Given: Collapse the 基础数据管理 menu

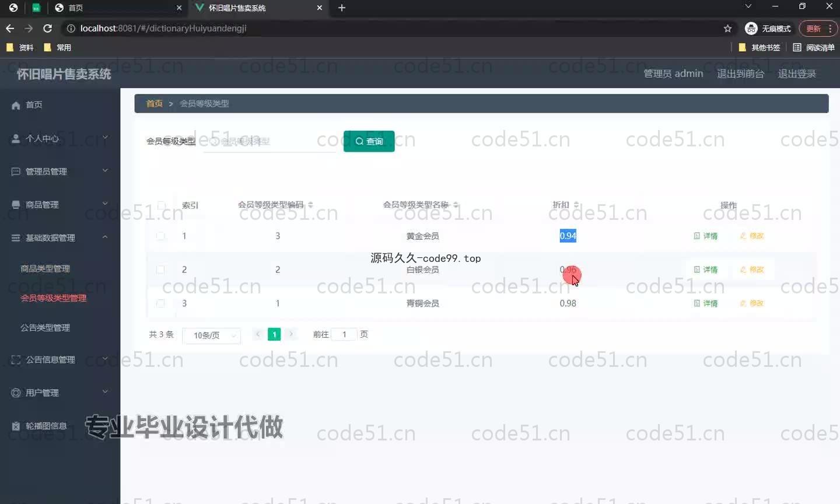Looking at the screenshot, I should (x=105, y=237).
